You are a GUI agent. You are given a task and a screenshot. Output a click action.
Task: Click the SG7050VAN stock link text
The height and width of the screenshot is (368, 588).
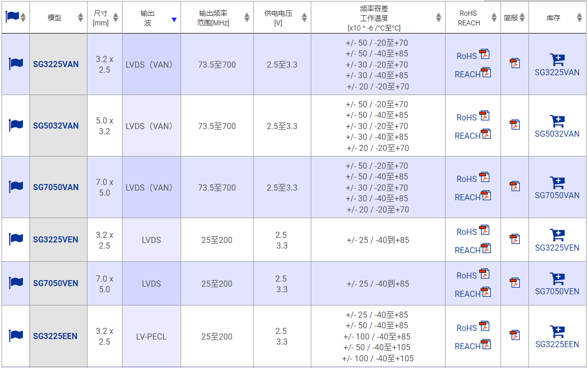(557, 196)
